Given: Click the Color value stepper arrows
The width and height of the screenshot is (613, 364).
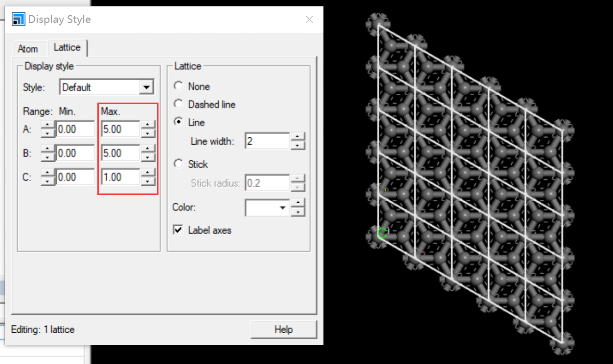Looking at the screenshot, I should 297,208.
